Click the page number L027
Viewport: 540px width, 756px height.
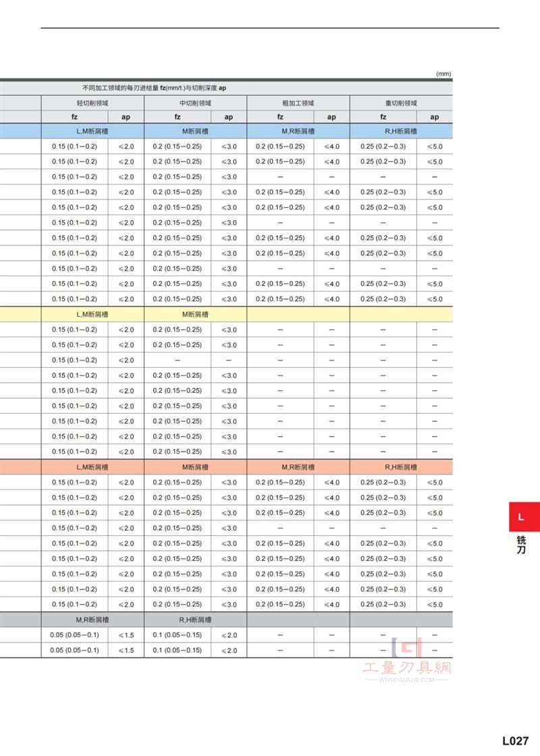pyautogui.click(x=516, y=741)
